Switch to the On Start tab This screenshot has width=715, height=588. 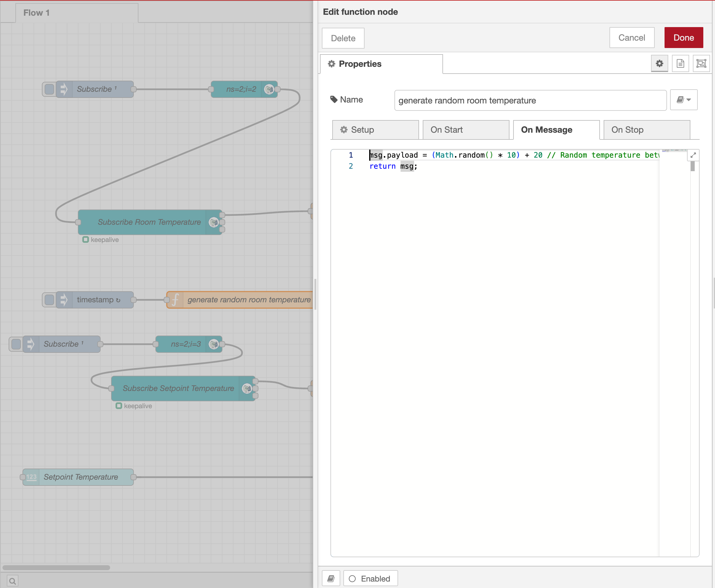pyautogui.click(x=465, y=130)
